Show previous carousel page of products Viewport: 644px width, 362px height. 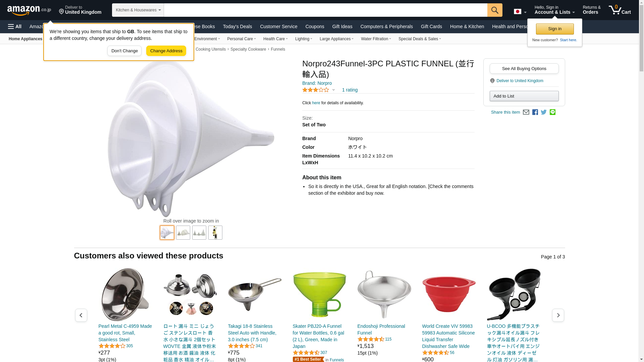(81, 315)
